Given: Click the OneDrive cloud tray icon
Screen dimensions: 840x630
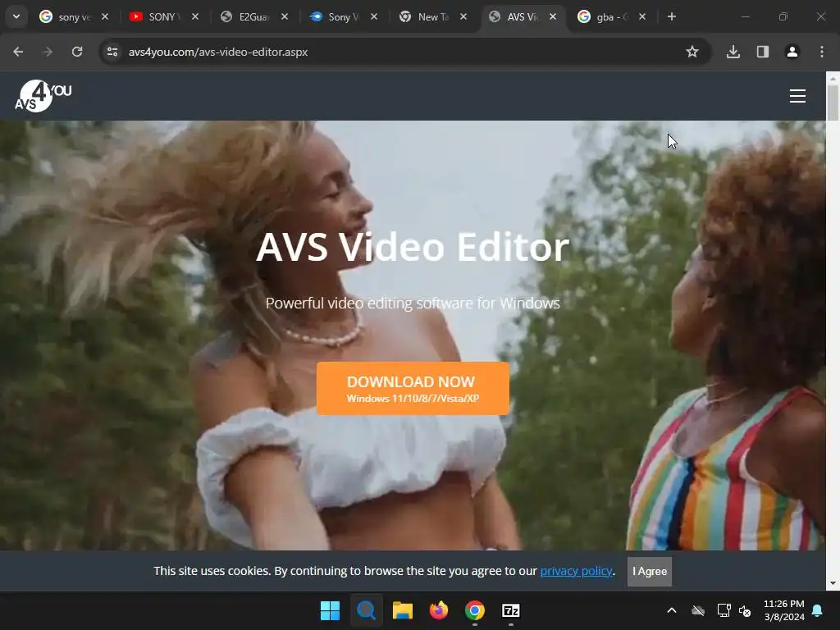Looking at the screenshot, I should [698, 610].
